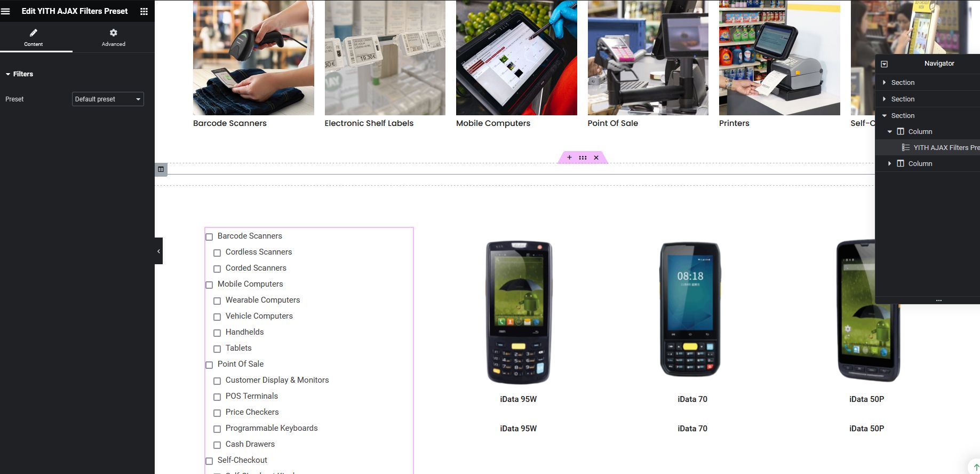Open the Mobile Computers category image
Viewport: 980px width, 474px height.
tap(516, 58)
